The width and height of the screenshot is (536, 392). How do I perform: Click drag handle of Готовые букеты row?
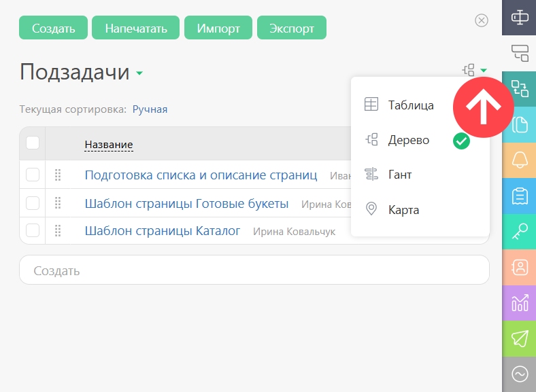point(58,203)
